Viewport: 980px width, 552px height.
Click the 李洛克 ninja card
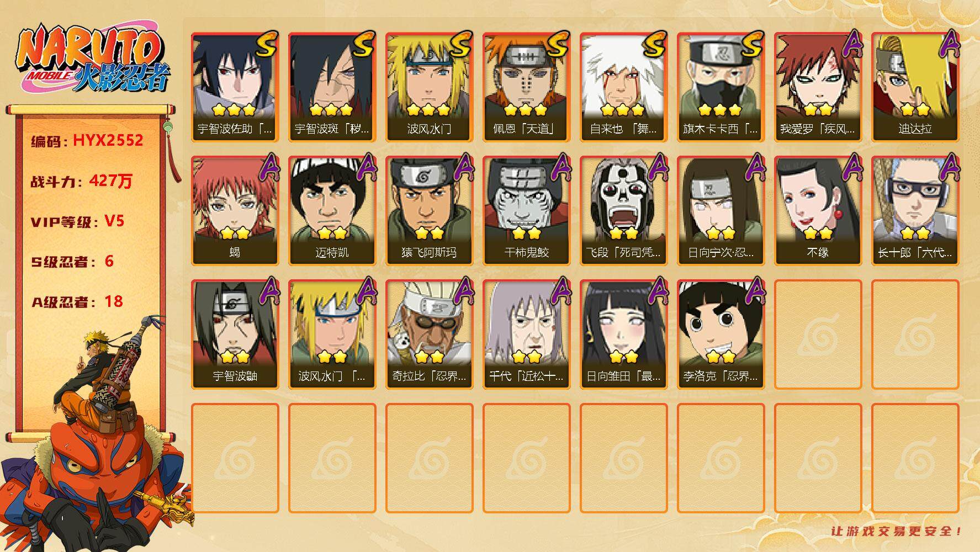click(x=721, y=335)
